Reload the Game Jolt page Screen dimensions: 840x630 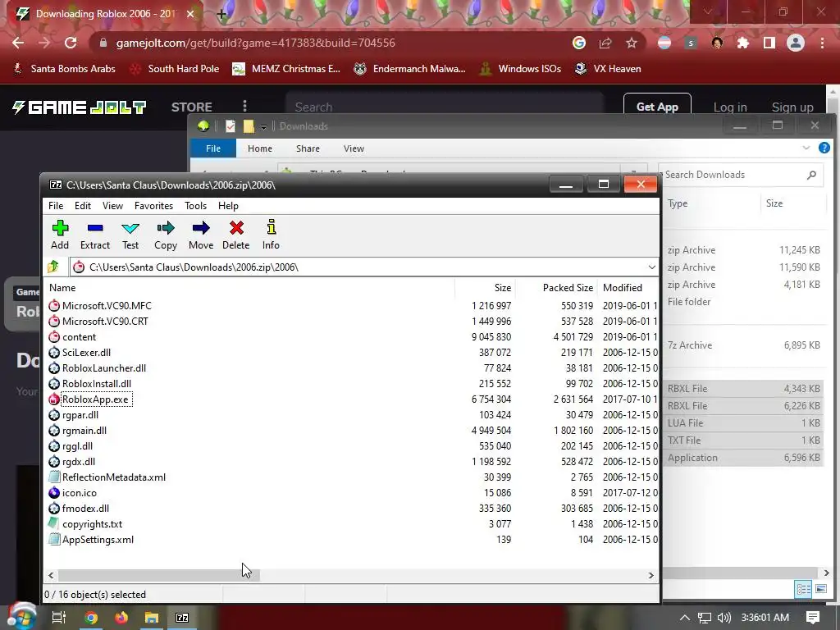tap(71, 43)
